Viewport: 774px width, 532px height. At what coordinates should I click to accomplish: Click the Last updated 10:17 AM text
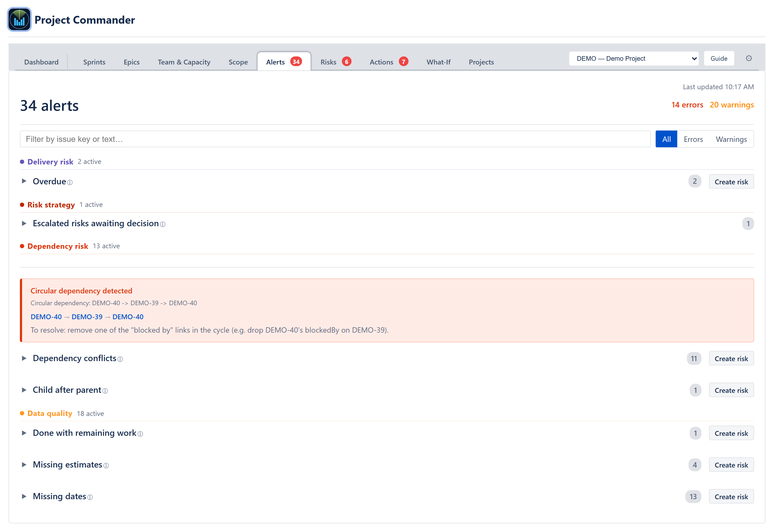[718, 87]
